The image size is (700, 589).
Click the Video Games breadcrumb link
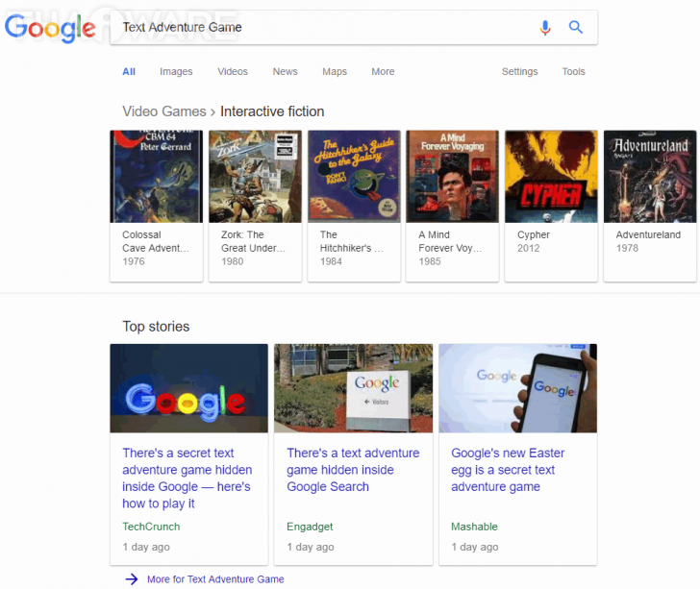pos(164,111)
